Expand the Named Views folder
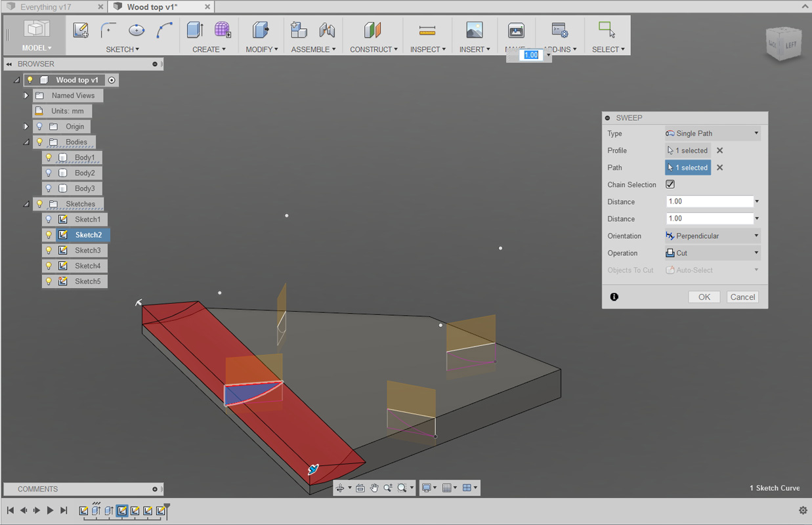The width and height of the screenshot is (812, 525). click(x=26, y=95)
